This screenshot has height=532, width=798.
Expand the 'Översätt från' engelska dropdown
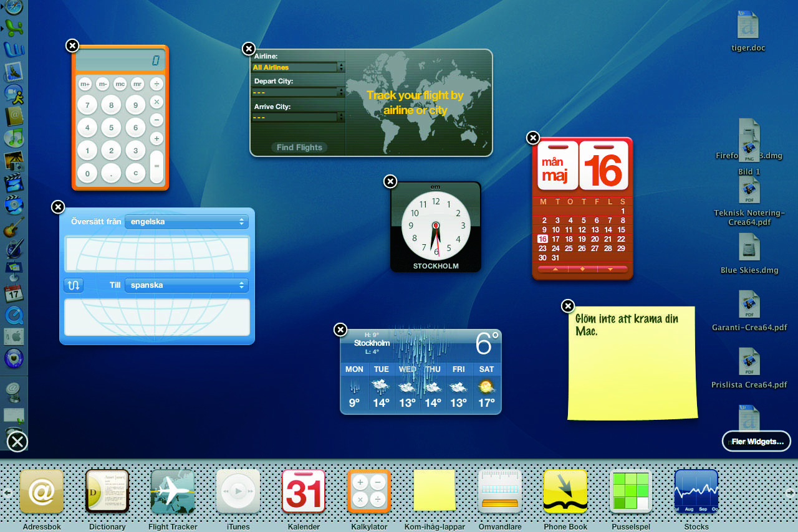click(x=186, y=222)
